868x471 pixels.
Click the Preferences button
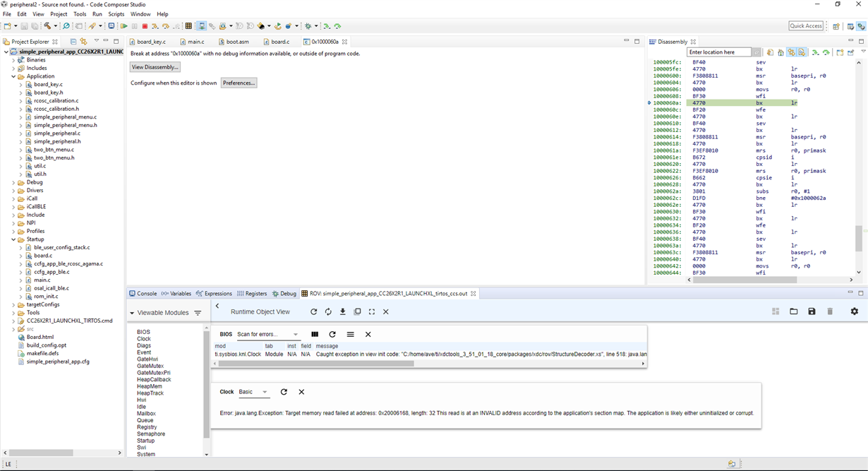click(x=239, y=83)
